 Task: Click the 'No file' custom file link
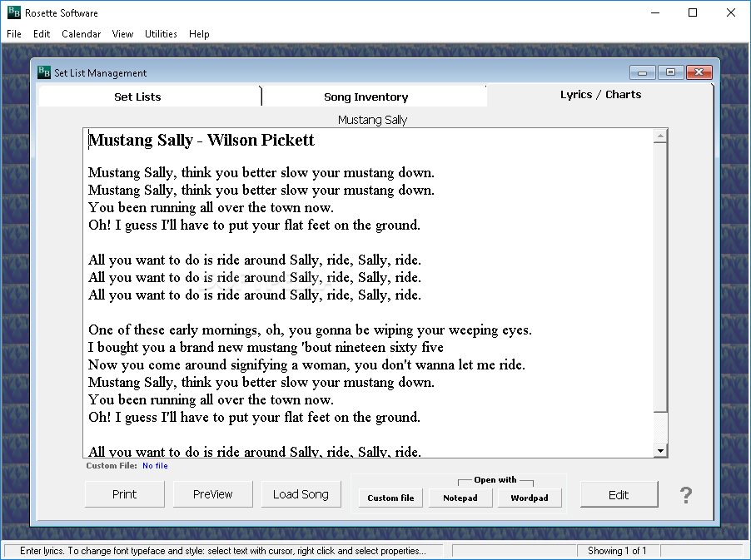point(155,466)
